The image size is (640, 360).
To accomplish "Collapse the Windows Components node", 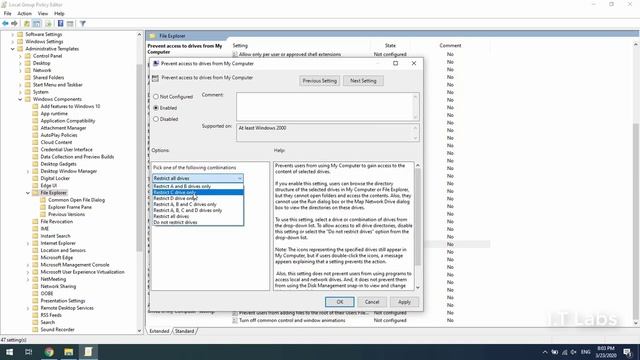I will pos(20,99).
